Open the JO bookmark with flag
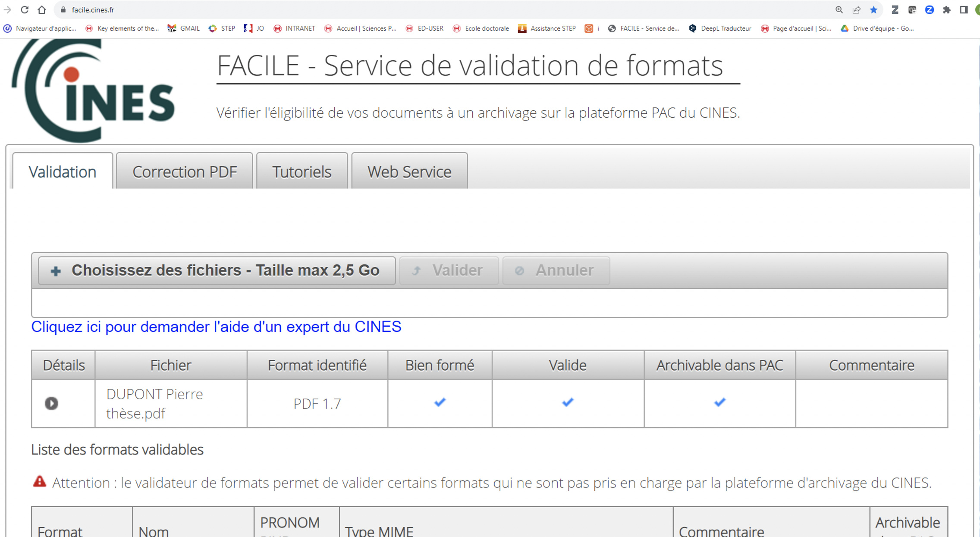This screenshot has height=537, width=980. (254, 28)
